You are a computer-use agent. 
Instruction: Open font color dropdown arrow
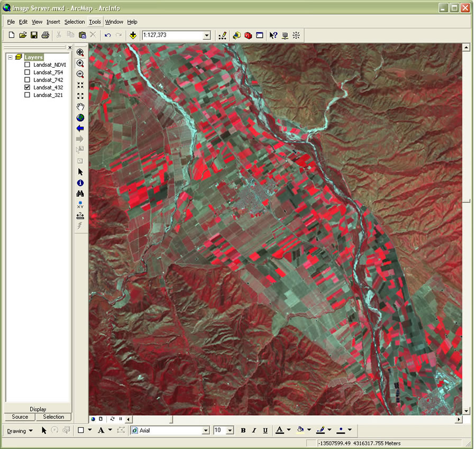tap(289, 430)
